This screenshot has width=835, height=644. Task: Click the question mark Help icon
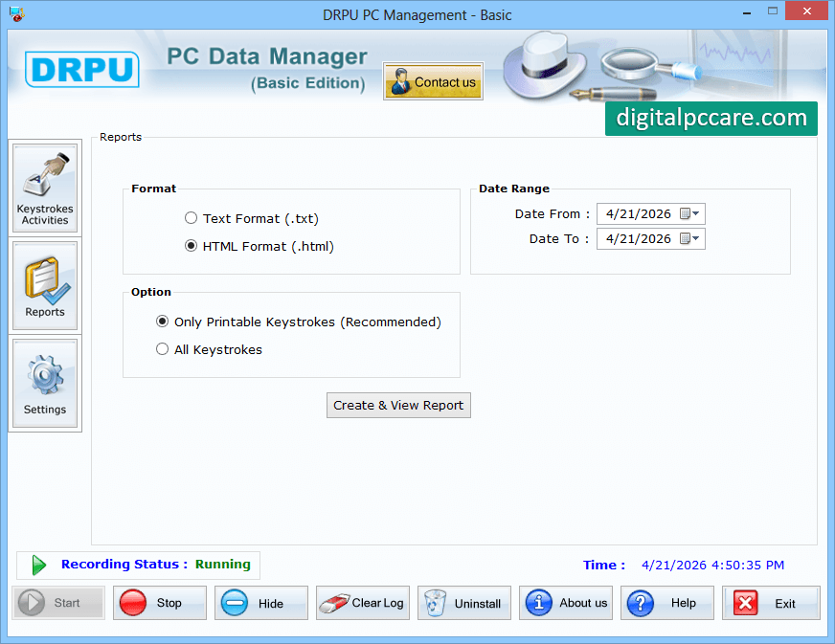(640, 603)
